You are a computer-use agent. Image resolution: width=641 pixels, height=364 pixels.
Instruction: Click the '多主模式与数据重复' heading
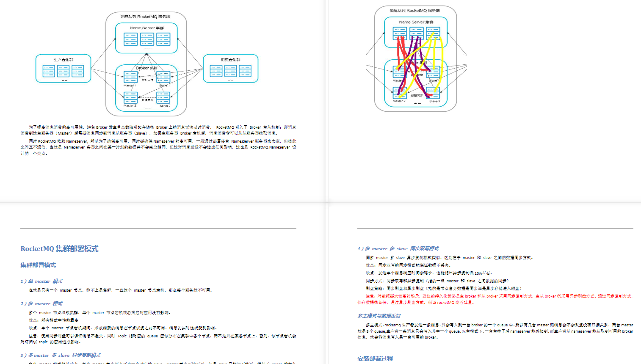379,316
